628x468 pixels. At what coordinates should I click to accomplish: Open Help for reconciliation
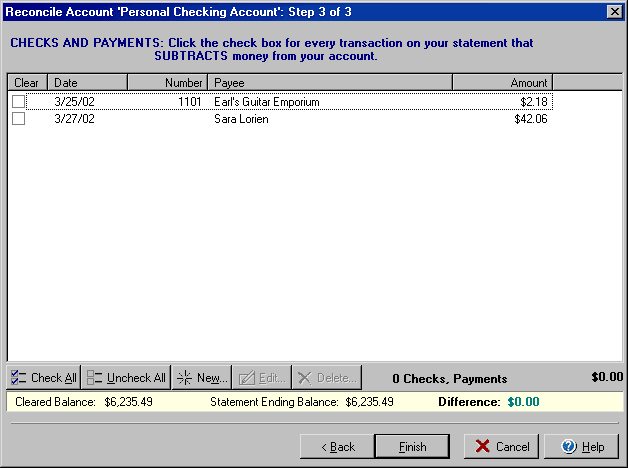click(x=581, y=447)
